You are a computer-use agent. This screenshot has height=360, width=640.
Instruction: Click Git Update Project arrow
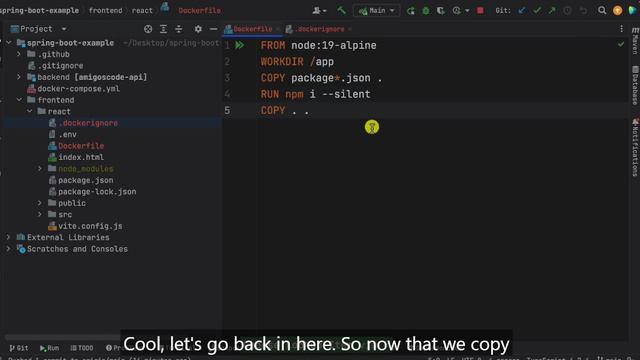[522, 11]
